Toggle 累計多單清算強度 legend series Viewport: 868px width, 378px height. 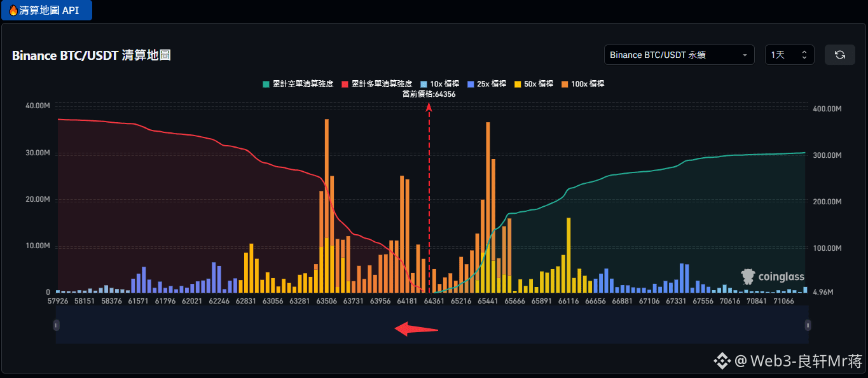click(377, 84)
